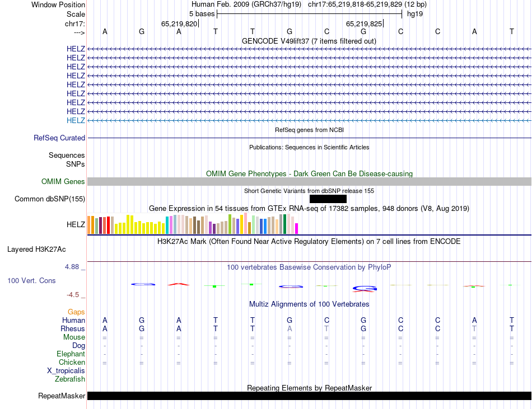This screenshot has height=409, width=532.
Task: Click the Mouse species label
Action: [74, 337]
